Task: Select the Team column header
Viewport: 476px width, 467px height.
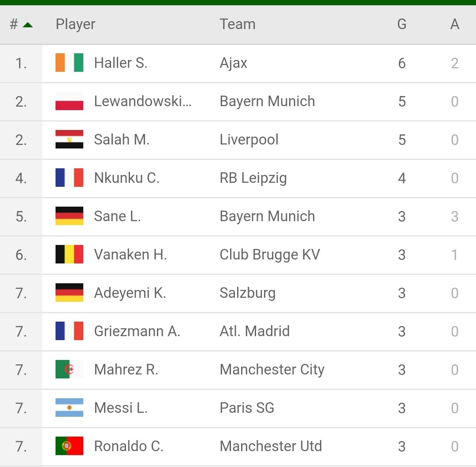Action: (238, 24)
